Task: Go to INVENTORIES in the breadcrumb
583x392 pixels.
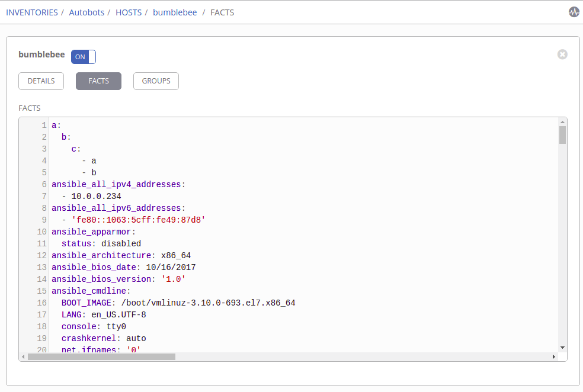Action: point(32,12)
